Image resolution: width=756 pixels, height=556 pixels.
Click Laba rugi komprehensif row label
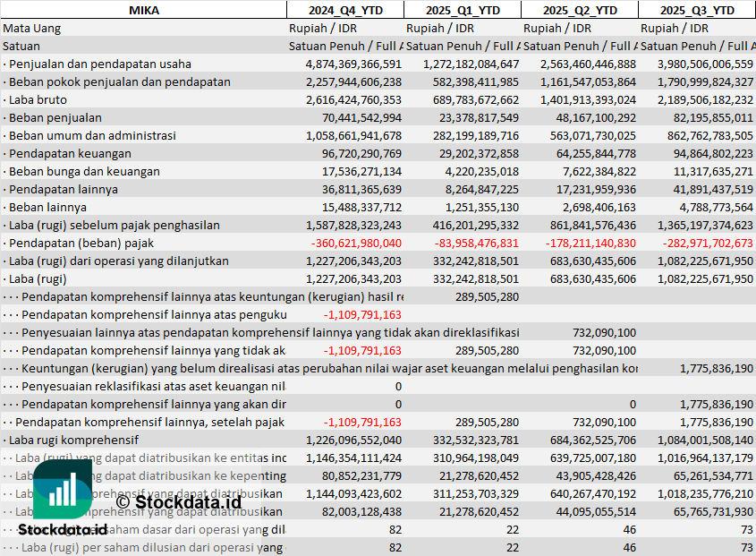coord(73,441)
